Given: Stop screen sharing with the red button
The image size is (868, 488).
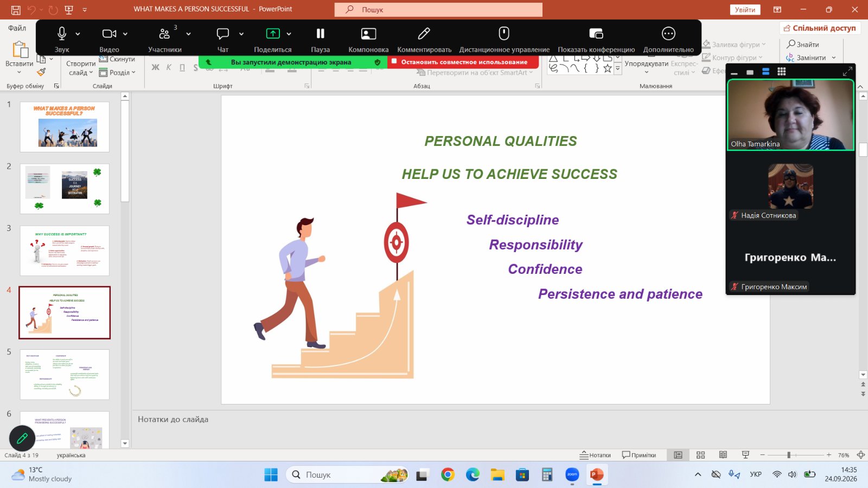Looking at the screenshot, I should [463, 62].
